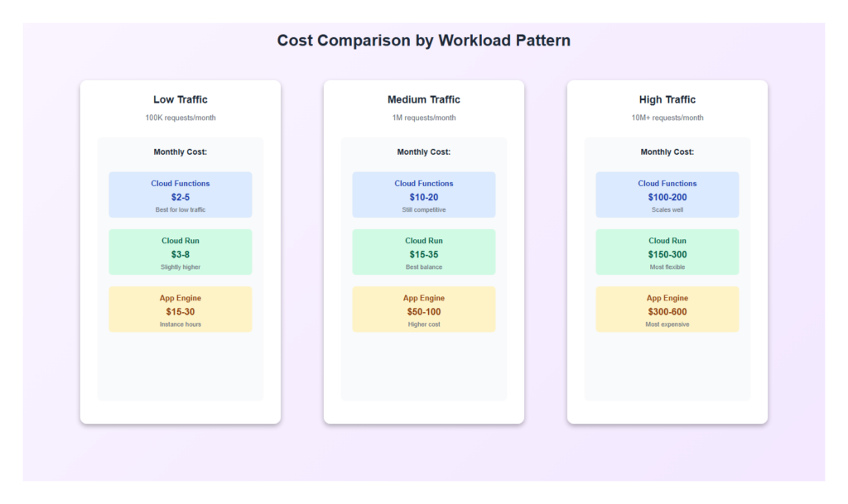Click the Cloud Run $3-8 box
The height and width of the screenshot is (504, 848).
tap(181, 252)
